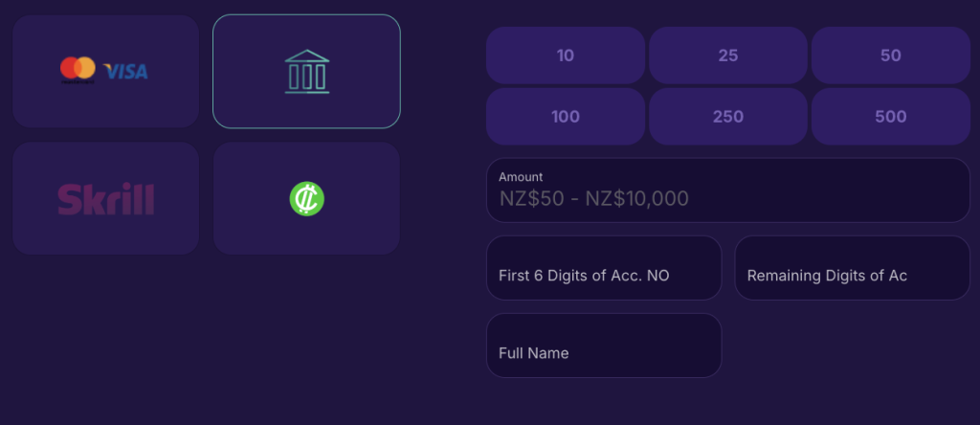Click the Mastercard logo
This screenshot has width=980, height=425.
tap(78, 70)
